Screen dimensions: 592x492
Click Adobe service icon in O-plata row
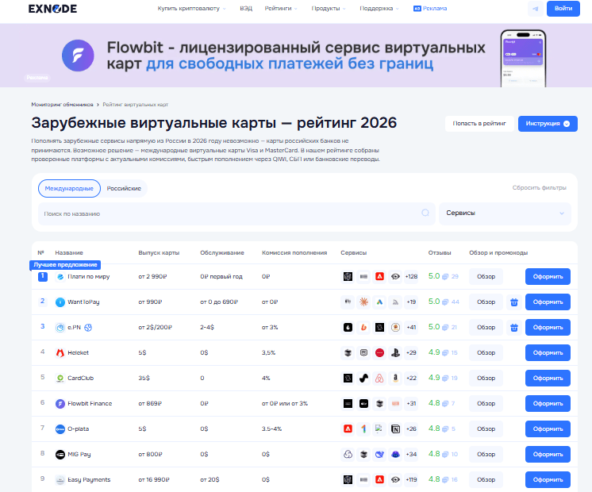348,429
